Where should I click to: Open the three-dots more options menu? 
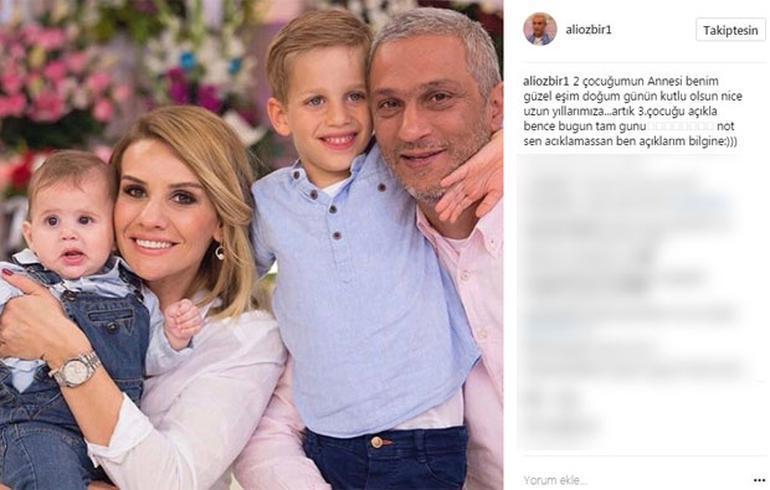pos(759,480)
